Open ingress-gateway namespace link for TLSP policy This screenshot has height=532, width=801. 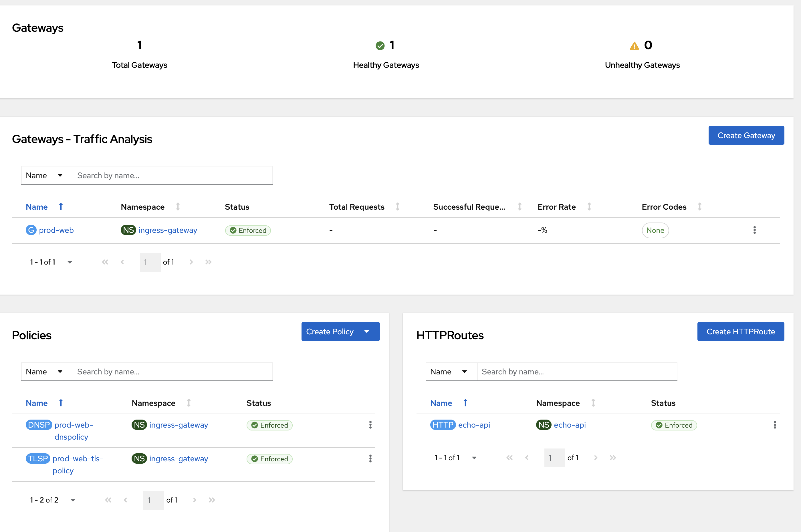pos(179,459)
